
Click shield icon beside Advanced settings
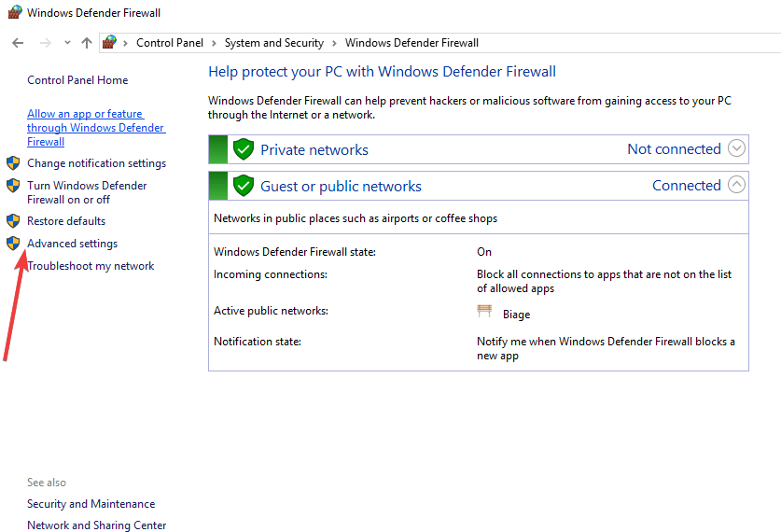[13, 243]
